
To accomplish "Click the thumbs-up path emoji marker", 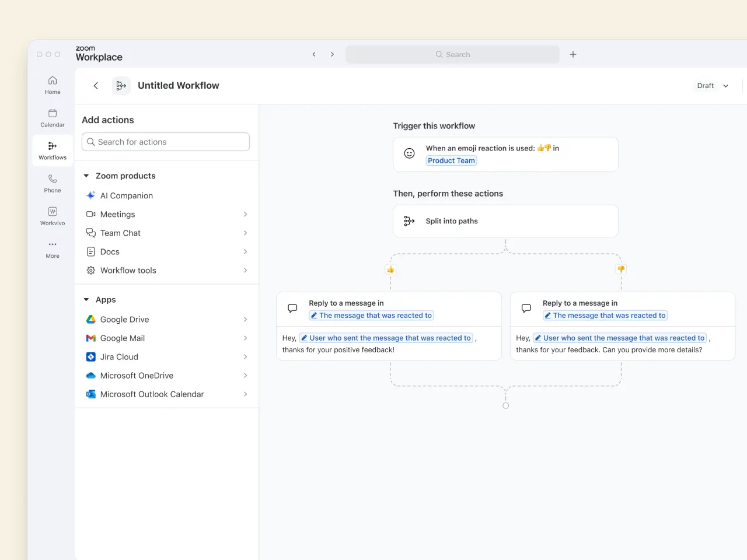I will pyautogui.click(x=390, y=269).
